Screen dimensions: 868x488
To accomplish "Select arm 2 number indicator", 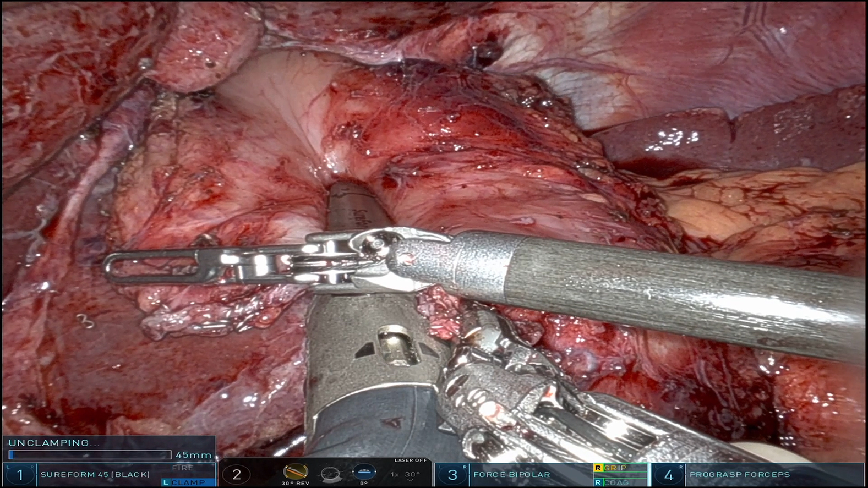I will click(x=237, y=474).
